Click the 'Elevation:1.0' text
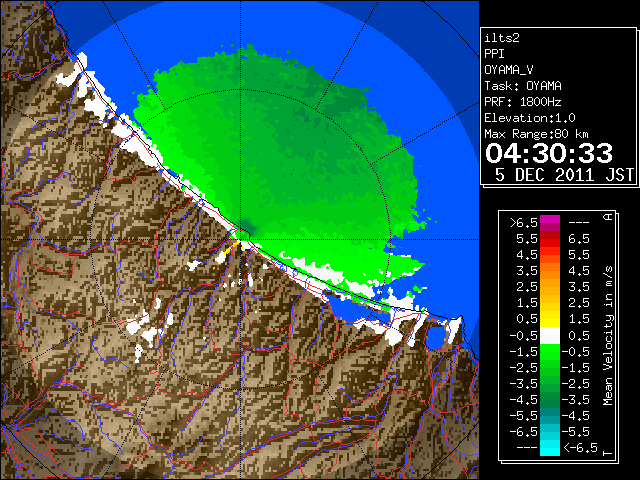 click(530, 118)
